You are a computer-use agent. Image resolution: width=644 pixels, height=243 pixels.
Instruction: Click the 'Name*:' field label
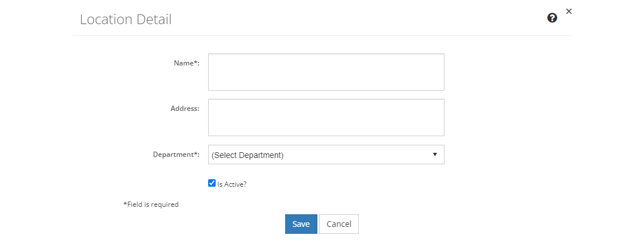point(186,63)
